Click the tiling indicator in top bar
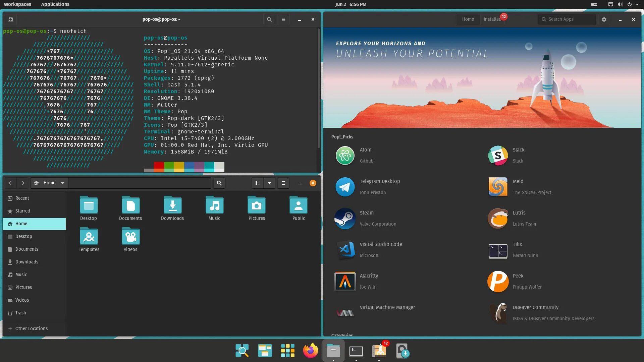Image resolution: width=644 pixels, height=362 pixels. 594,4
